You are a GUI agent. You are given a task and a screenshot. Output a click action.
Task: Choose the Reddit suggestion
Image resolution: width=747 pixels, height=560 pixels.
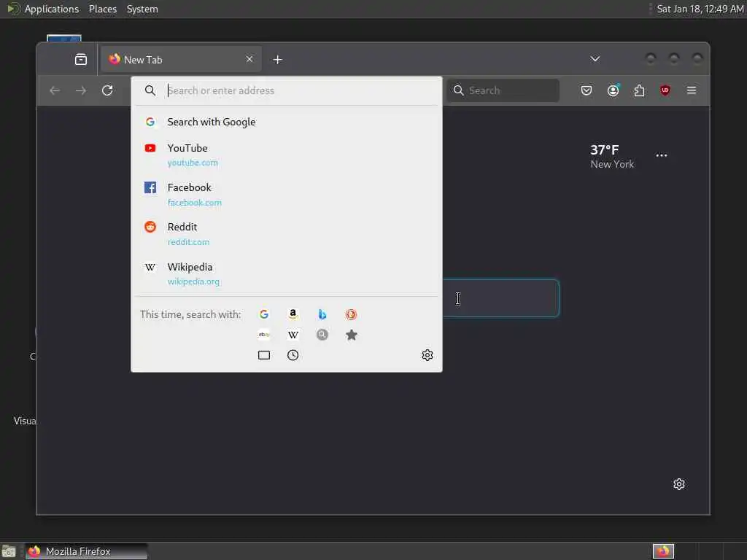(x=287, y=234)
